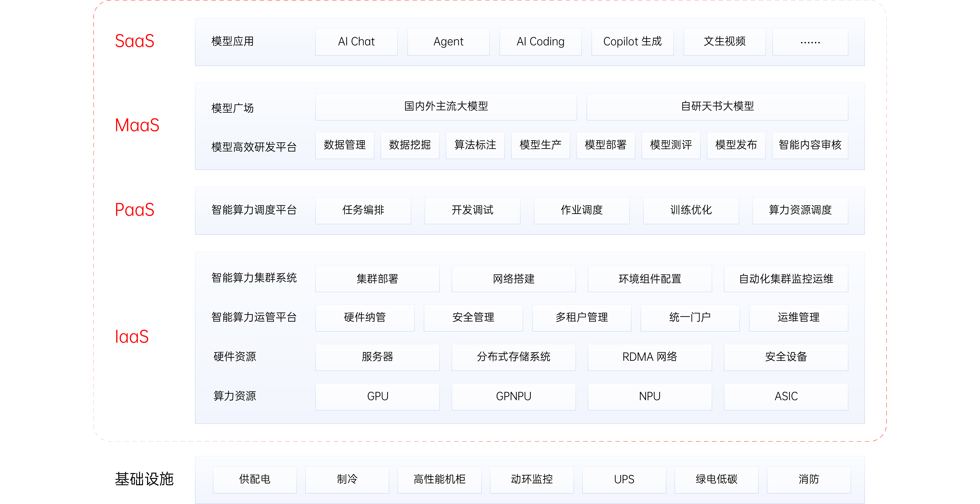The width and height of the screenshot is (980, 504).
Task: Select the 模型测评 box
Action: click(671, 146)
